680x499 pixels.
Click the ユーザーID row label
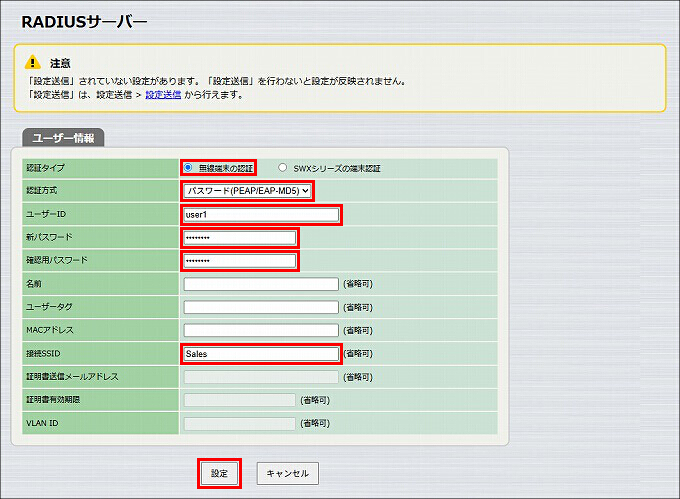tap(46, 214)
